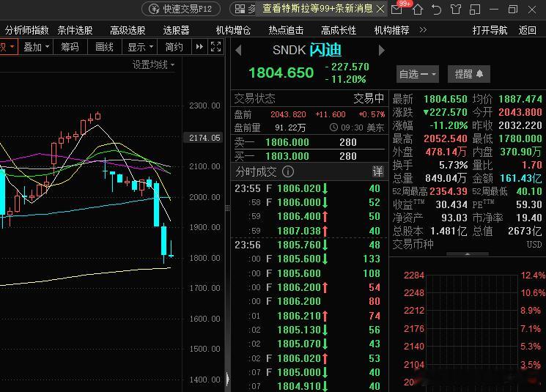Click the 2300.00 price axis label

pyautogui.click(x=204, y=106)
